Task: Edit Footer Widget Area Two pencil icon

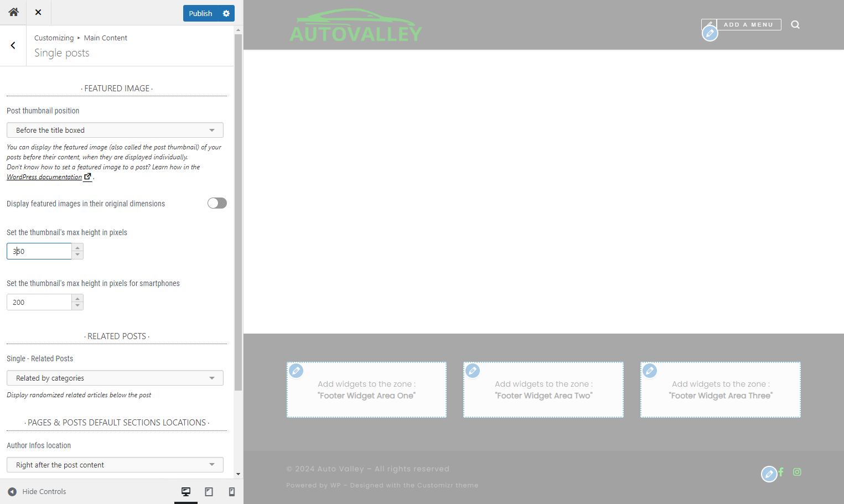Action: [x=473, y=371]
